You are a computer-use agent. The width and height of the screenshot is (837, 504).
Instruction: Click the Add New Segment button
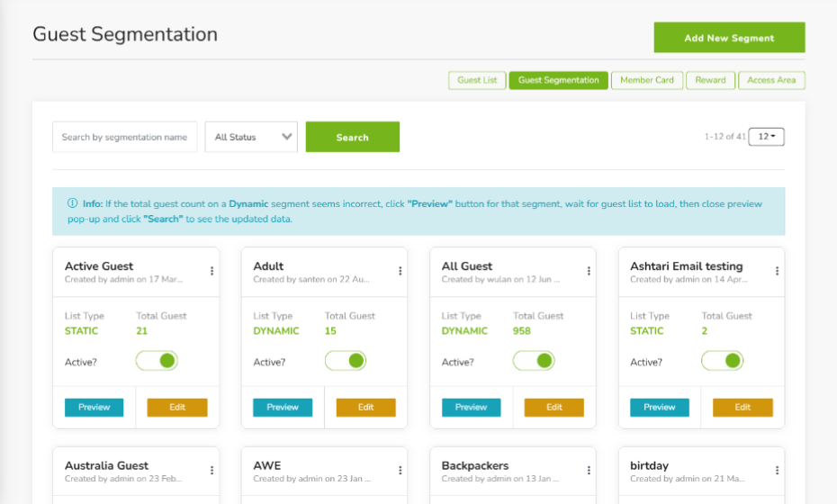729,38
